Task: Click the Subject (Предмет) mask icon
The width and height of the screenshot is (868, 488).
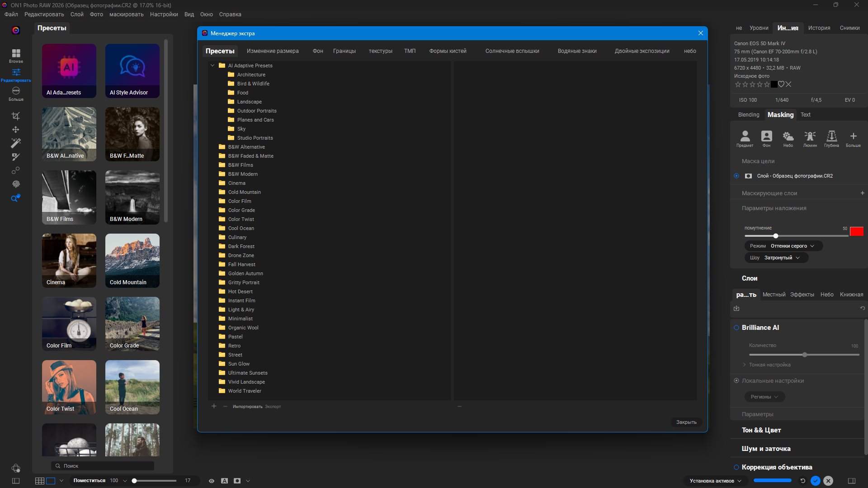Action: click(x=745, y=137)
